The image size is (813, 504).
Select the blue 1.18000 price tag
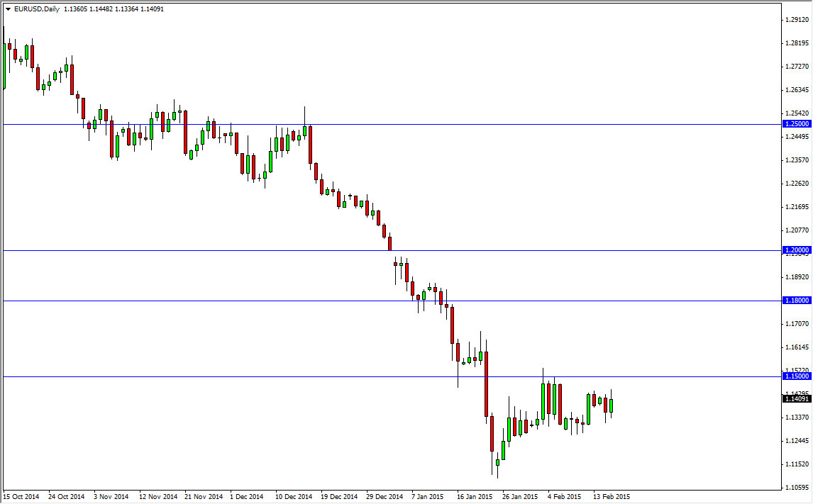click(x=797, y=300)
